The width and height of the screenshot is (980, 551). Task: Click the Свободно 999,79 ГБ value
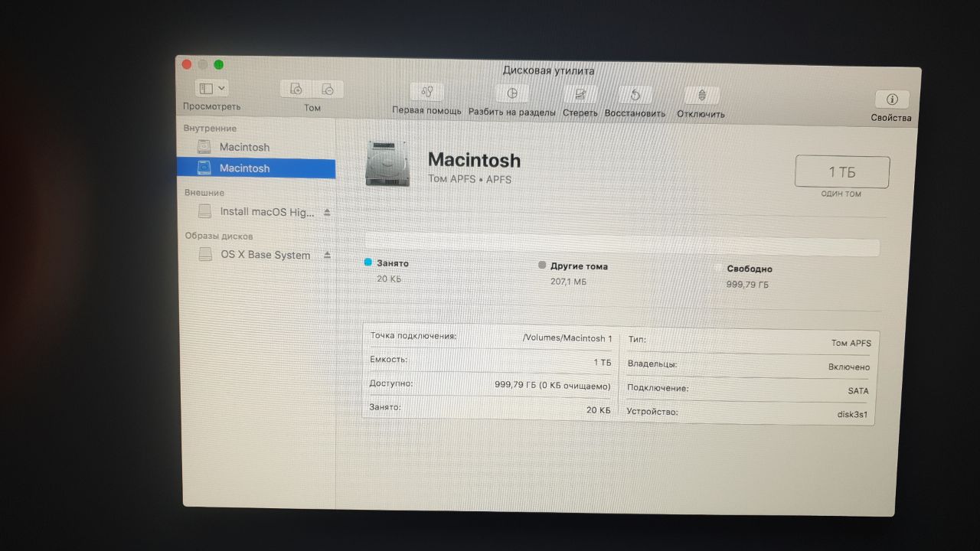click(x=747, y=285)
